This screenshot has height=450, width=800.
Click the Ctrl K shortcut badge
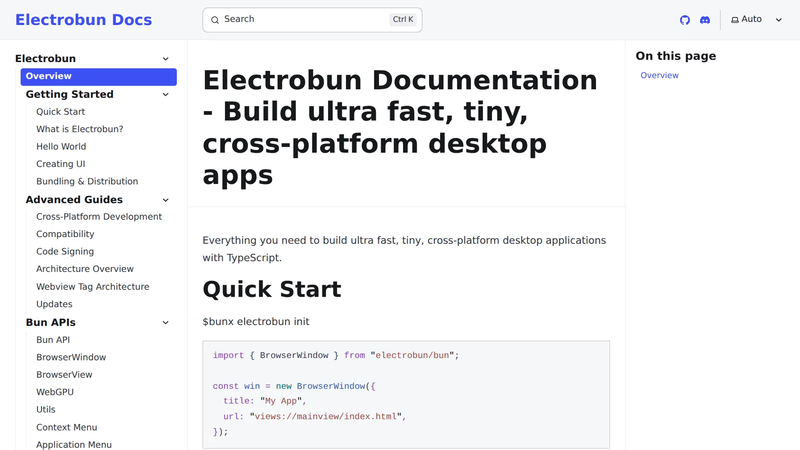point(403,19)
